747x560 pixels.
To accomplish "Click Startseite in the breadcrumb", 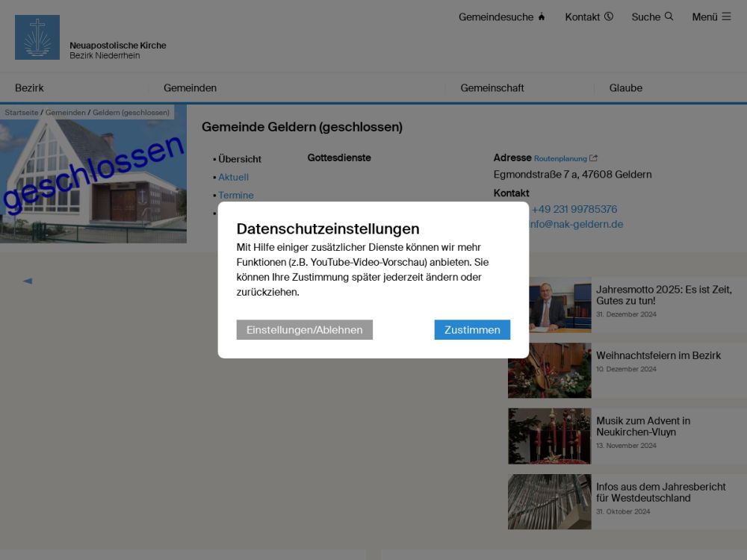I will (x=22, y=113).
